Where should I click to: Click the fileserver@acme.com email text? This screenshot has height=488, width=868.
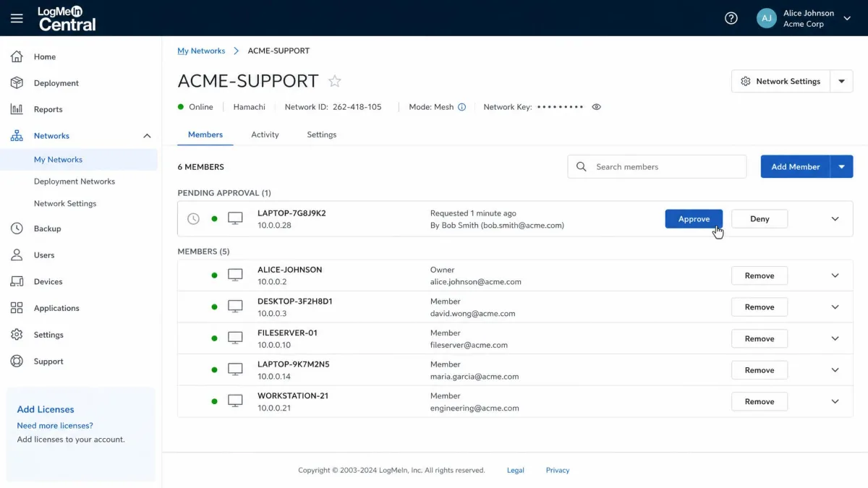(469, 345)
